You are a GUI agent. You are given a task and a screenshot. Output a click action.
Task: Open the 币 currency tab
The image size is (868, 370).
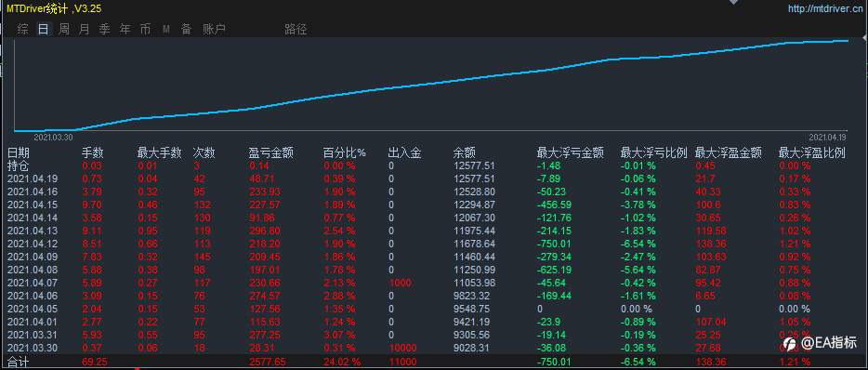pyautogui.click(x=145, y=30)
